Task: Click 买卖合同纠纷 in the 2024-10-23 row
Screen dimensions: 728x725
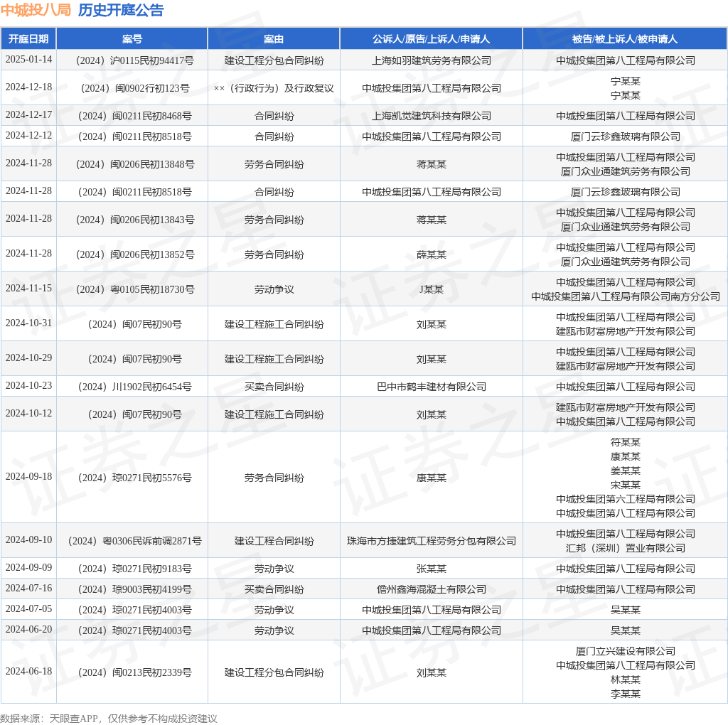Action: [274, 387]
